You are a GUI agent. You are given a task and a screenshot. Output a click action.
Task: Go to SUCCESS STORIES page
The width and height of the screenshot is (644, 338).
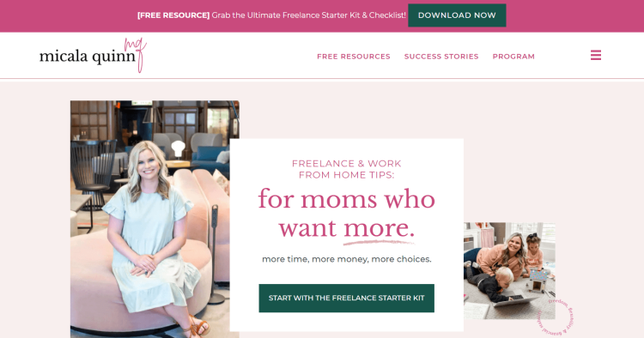tap(441, 57)
